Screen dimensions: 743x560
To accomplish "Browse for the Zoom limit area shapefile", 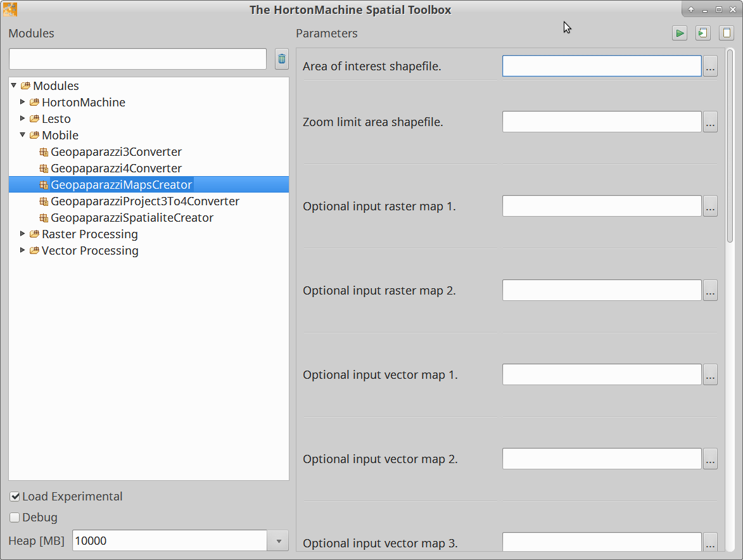I will pyautogui.click(x=710, y=122).
